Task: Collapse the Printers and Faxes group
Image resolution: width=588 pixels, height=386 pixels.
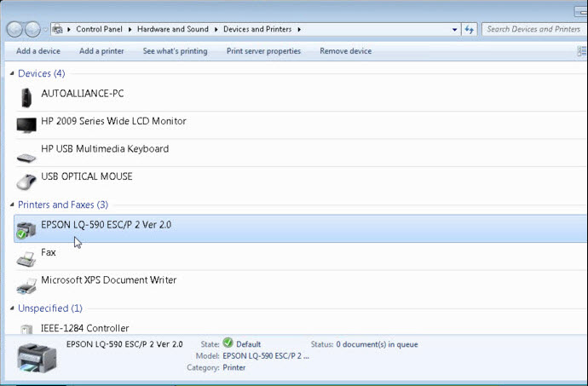Action: tap(12, 205)
